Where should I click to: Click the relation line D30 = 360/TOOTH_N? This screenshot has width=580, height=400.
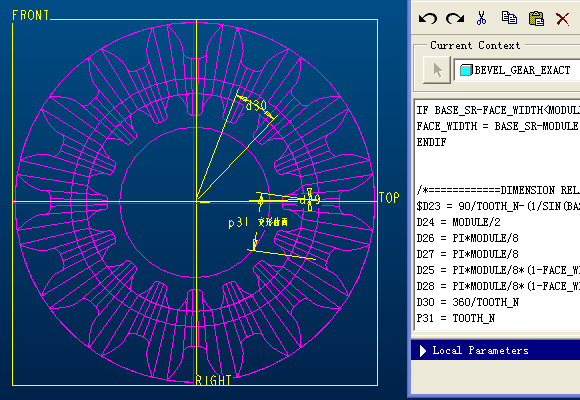tap(468, 302)
